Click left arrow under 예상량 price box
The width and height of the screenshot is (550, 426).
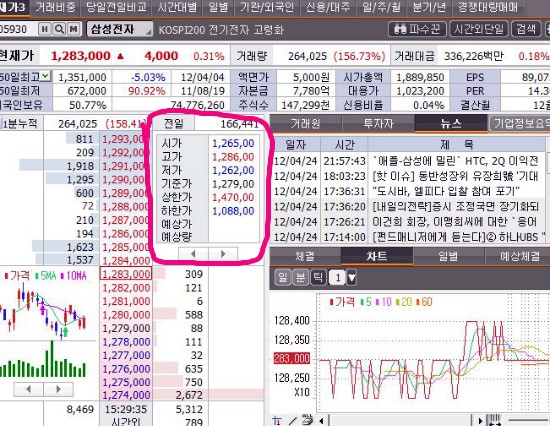pyautogui.click(x=193, y=254)
